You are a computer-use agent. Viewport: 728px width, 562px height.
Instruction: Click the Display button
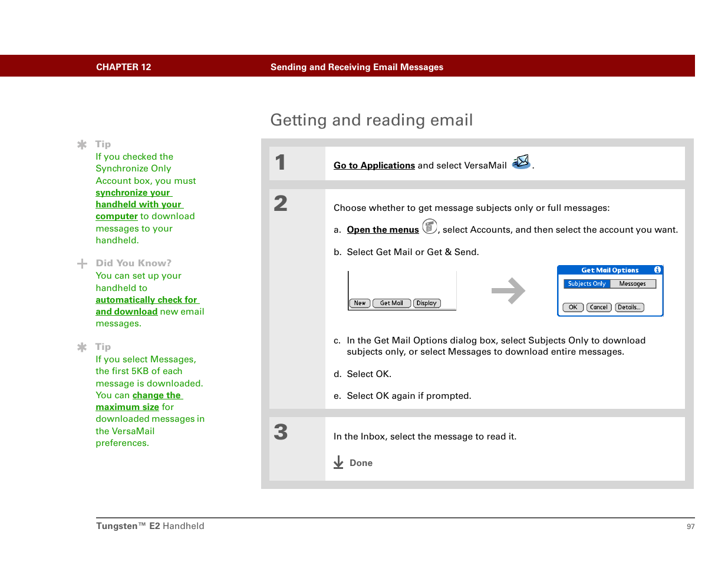[x=427, y=303]
